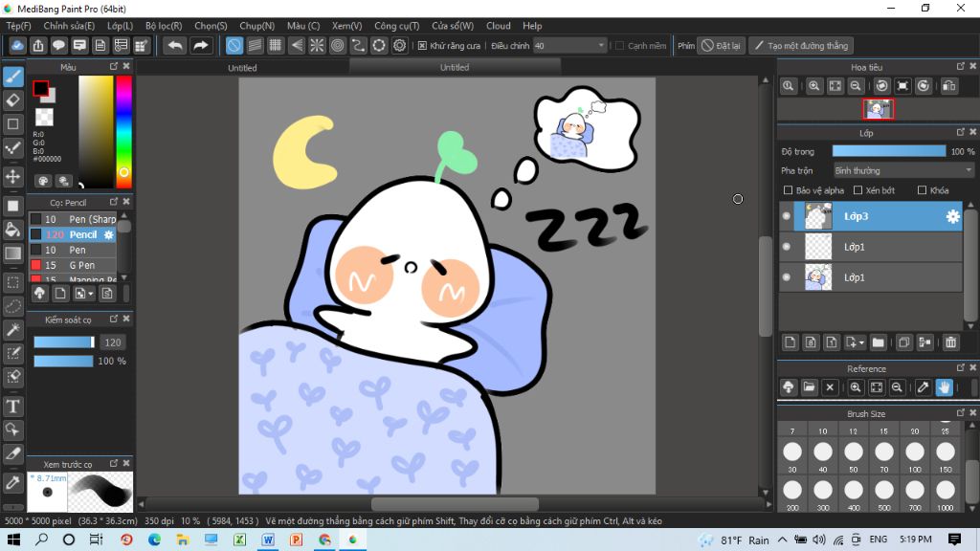Select the G Pen brush
The image size is (980, 551).
(x=73, y=265)
